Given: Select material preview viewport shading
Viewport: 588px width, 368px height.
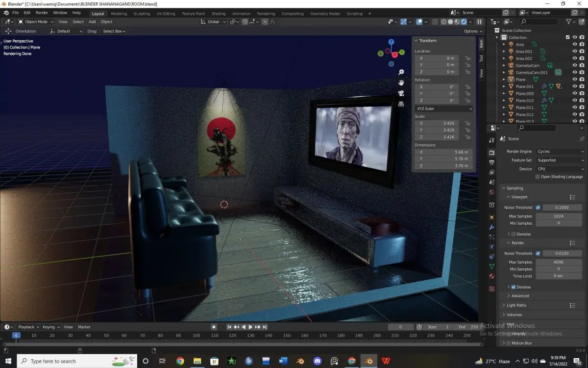Looking at the screenshot, I should coord(457,22).
